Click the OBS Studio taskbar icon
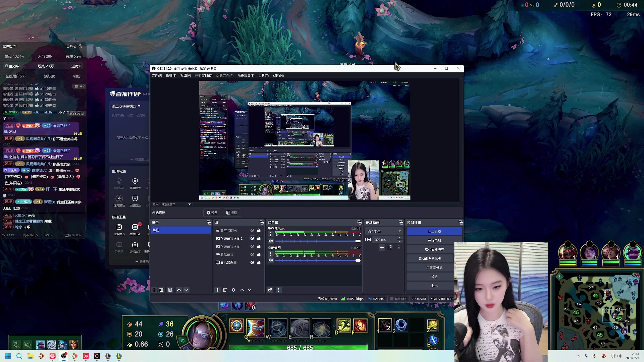Screen dimensions: 644x362 tap(63, 356)
